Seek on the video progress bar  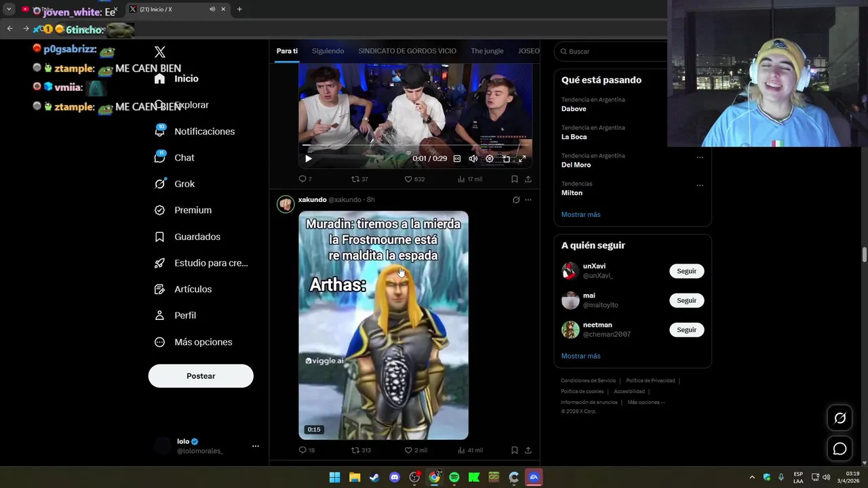(415, 145)
